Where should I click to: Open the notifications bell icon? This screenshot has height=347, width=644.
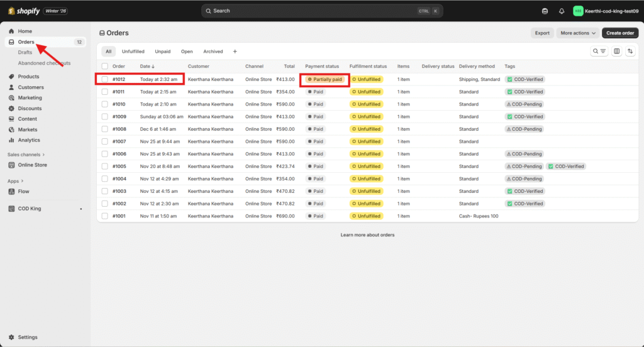[x=562, y=11]
